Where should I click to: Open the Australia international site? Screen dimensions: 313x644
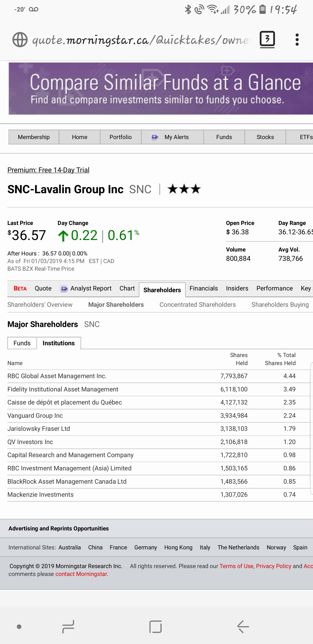tap(70, 547)
